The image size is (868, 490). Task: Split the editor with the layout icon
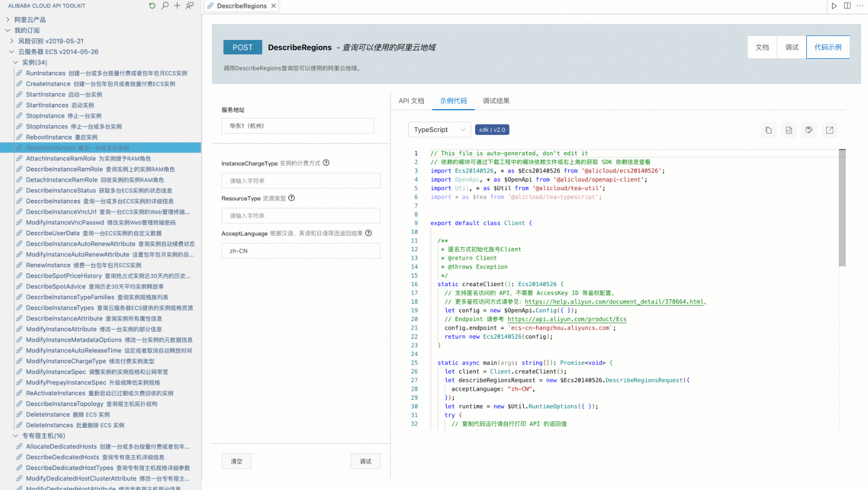point(847,6)
